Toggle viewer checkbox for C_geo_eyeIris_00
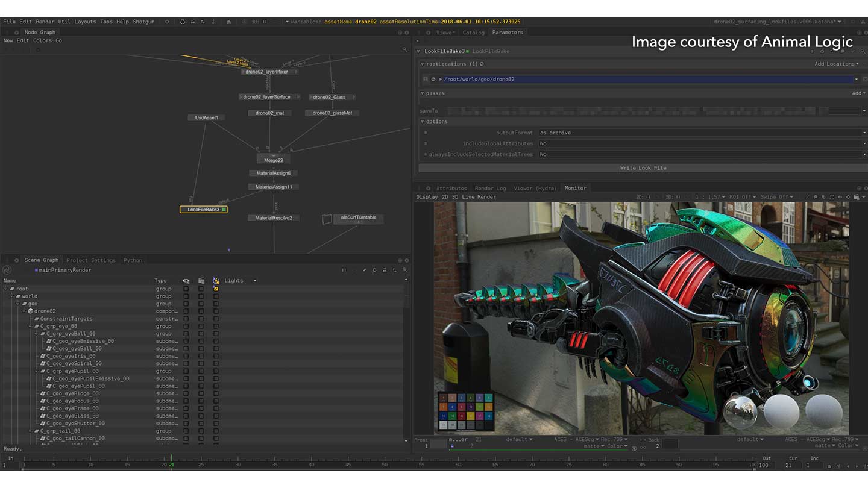868x488 pixels. [186, 356]
